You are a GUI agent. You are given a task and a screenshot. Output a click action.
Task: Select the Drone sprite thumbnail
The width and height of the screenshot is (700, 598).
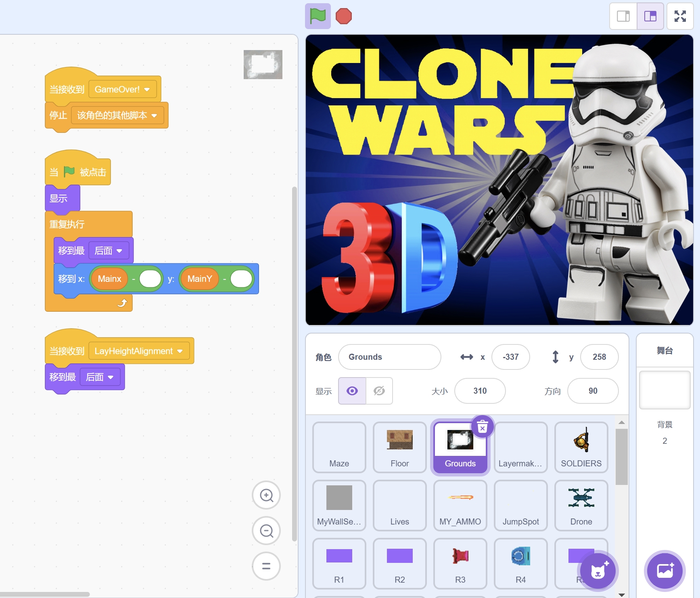(581, 506)
